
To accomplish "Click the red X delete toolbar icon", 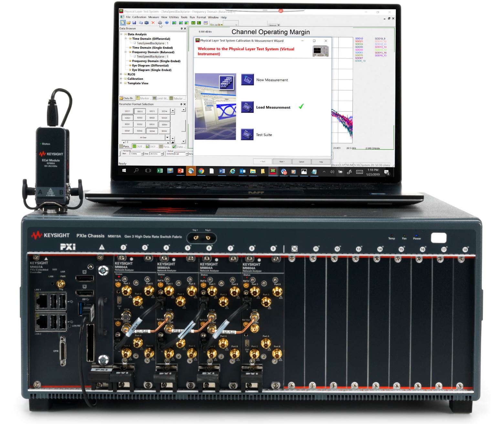I will click(x=153, y=23).
